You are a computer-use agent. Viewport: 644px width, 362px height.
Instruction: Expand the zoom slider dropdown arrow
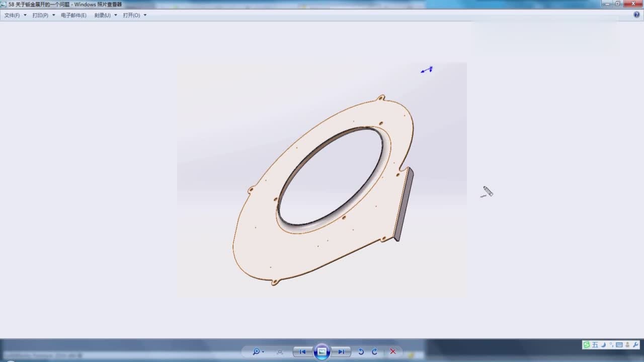tap(263, 352)
